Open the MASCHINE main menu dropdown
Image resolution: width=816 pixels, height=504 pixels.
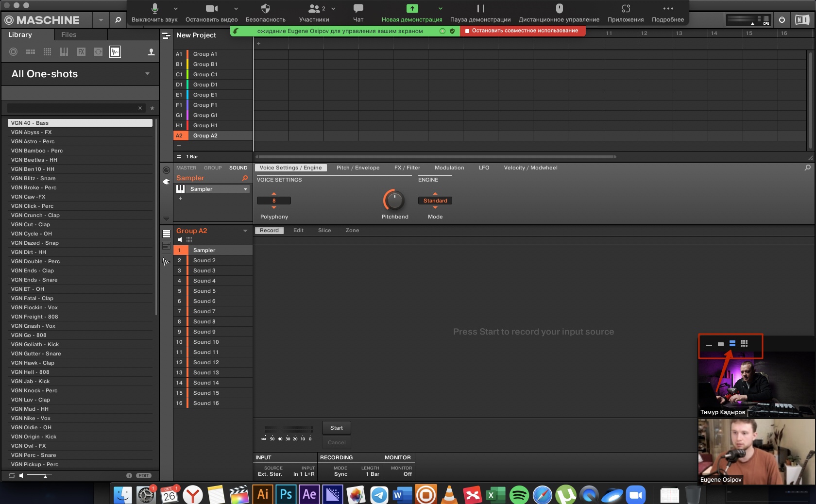101,20
